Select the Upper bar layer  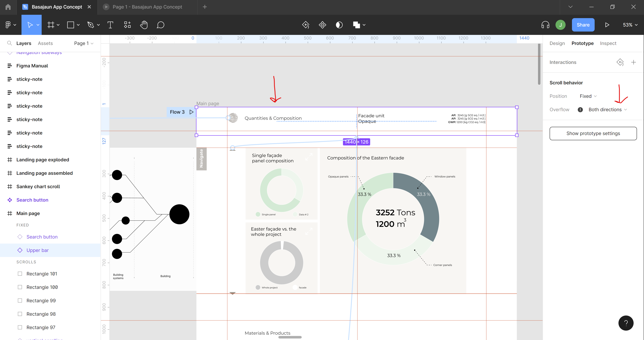tap(50, 250)
